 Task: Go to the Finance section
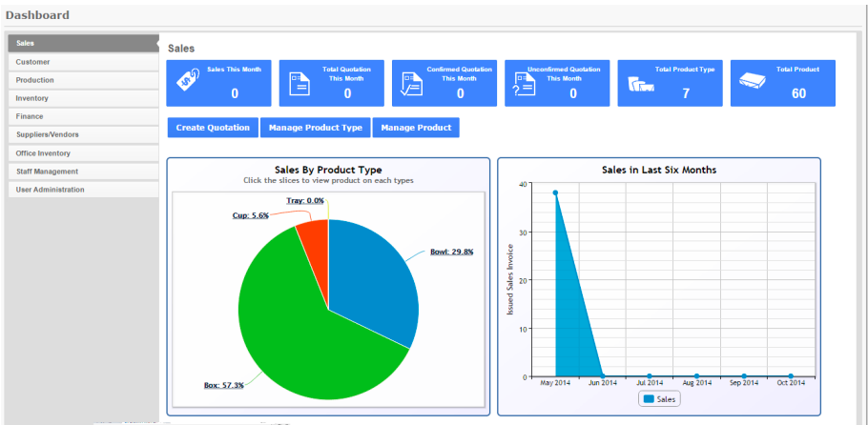(x=82, y=116)
